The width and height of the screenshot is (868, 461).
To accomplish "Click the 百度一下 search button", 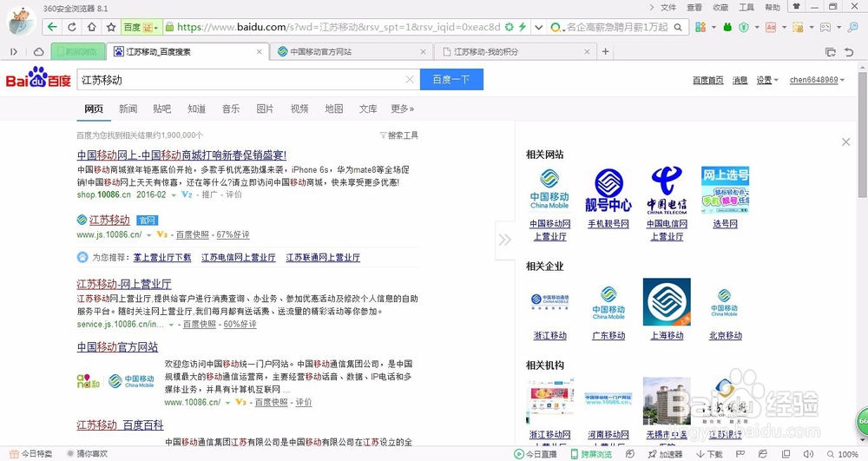I will coord(451,80).
